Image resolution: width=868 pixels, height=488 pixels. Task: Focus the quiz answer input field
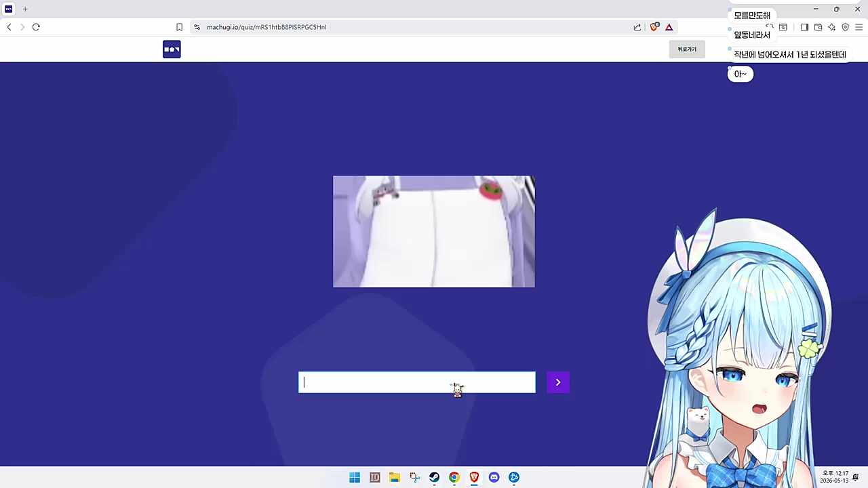click(417, 382)
